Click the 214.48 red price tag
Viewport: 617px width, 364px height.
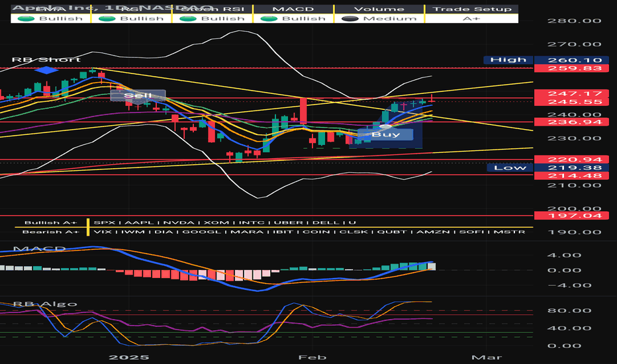(x=571, y=175)
